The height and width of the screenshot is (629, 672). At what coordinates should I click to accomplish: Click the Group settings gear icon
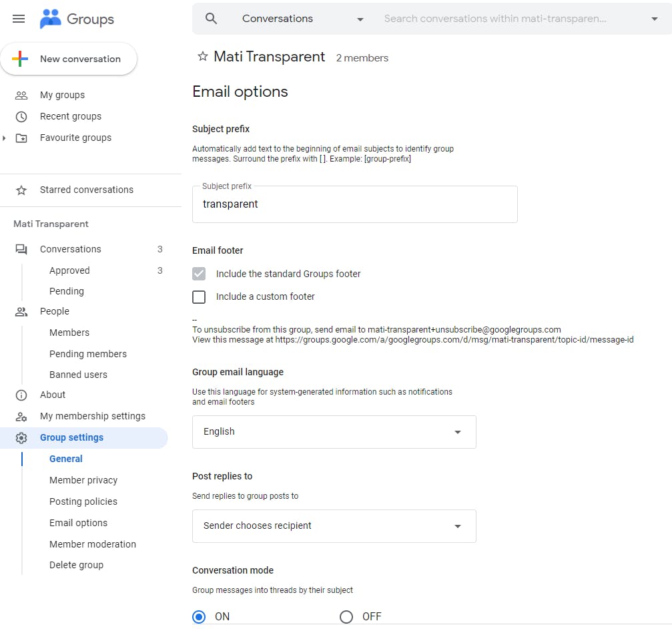click(x=21, y=438)
